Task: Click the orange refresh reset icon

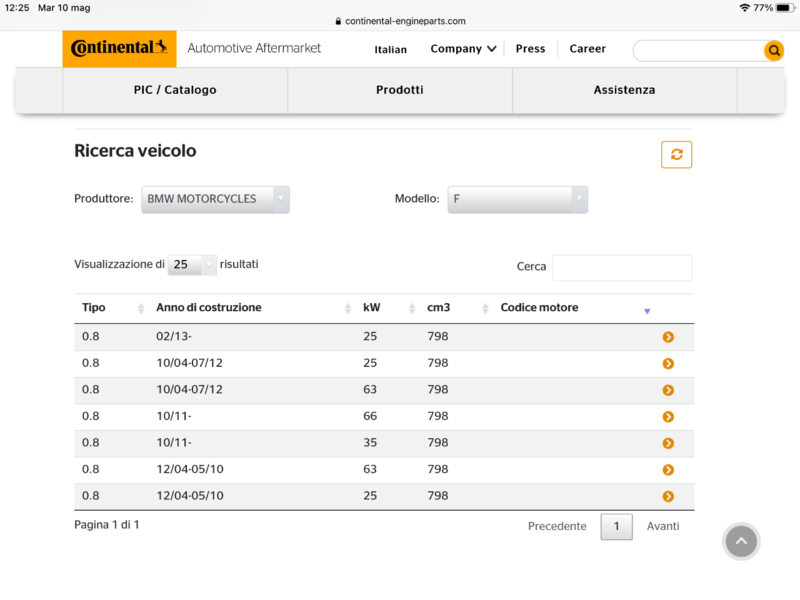Action: point(676,154)
